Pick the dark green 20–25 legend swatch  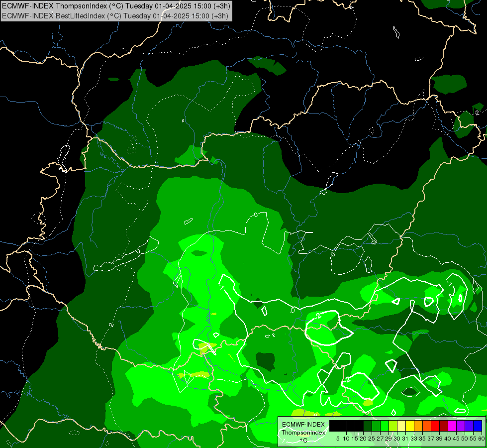[368, 426]
